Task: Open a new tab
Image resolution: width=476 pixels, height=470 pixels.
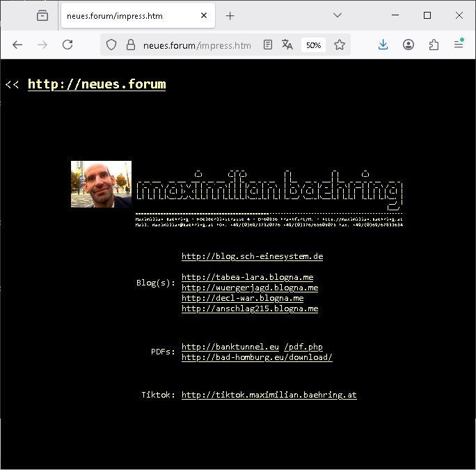Action: click(230, 15)
